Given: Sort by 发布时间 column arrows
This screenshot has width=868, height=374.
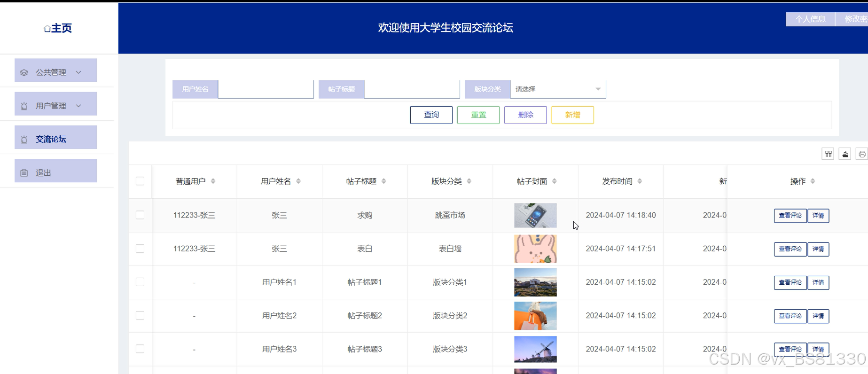Looking at the screenshot, I should point(640,181).
